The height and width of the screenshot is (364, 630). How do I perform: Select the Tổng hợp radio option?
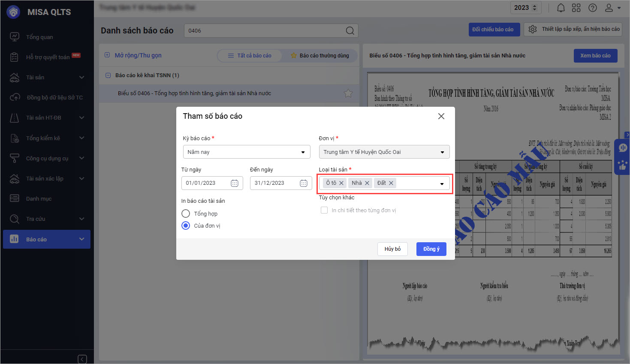pos(186,214)
